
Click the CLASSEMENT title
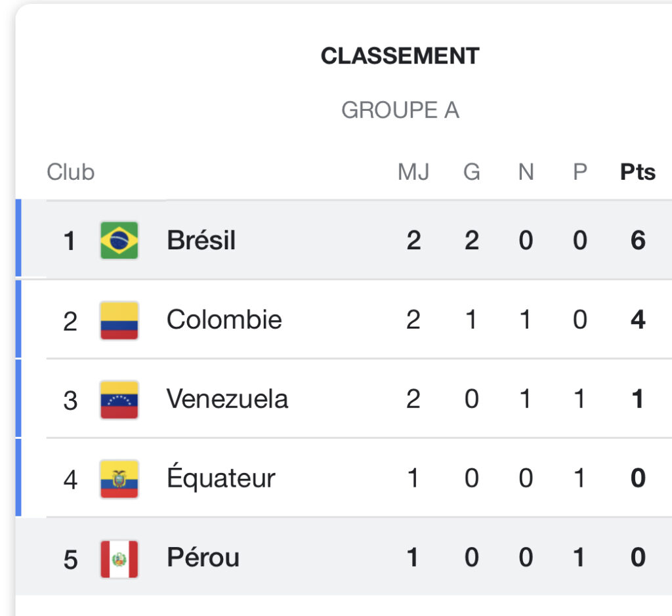400,56
